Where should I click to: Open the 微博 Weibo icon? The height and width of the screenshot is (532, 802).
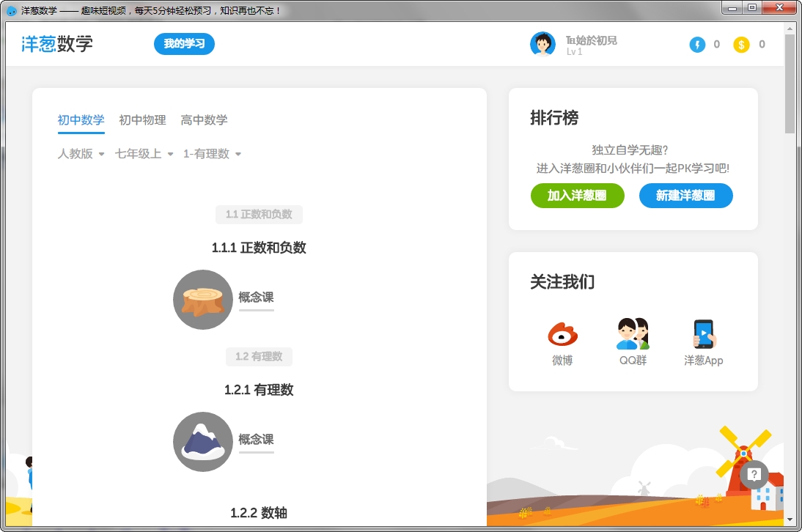pos(562,334)
